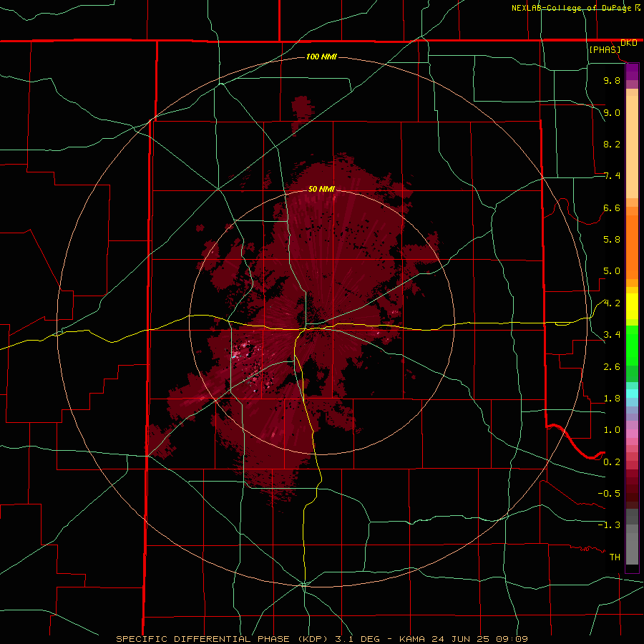Click the 8.2 legend value

(x=612, y=144)
